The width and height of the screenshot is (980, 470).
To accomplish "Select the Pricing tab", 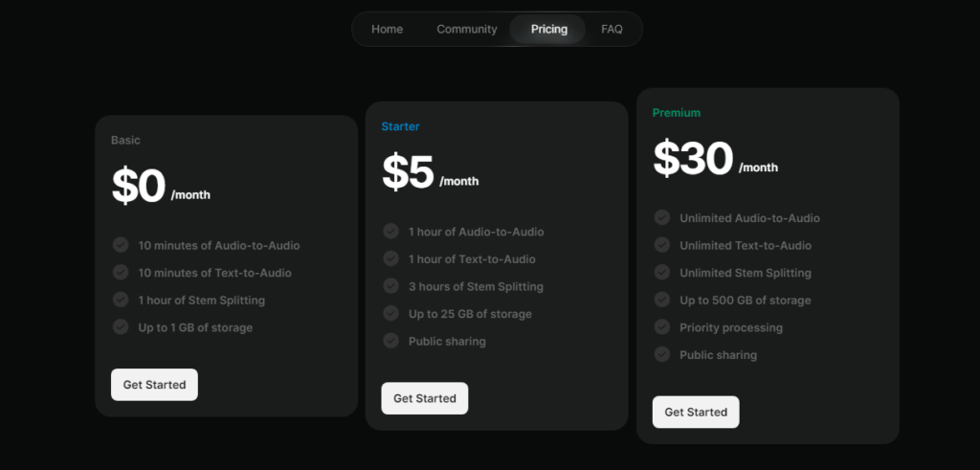I will point(548,29).
